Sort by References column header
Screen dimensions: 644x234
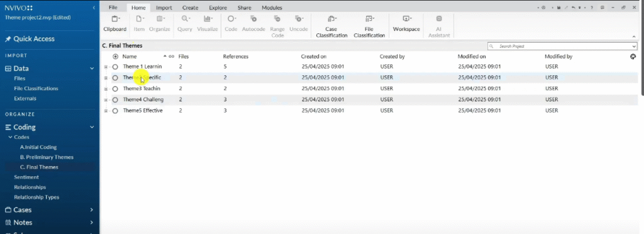click(x=236, y=57)
